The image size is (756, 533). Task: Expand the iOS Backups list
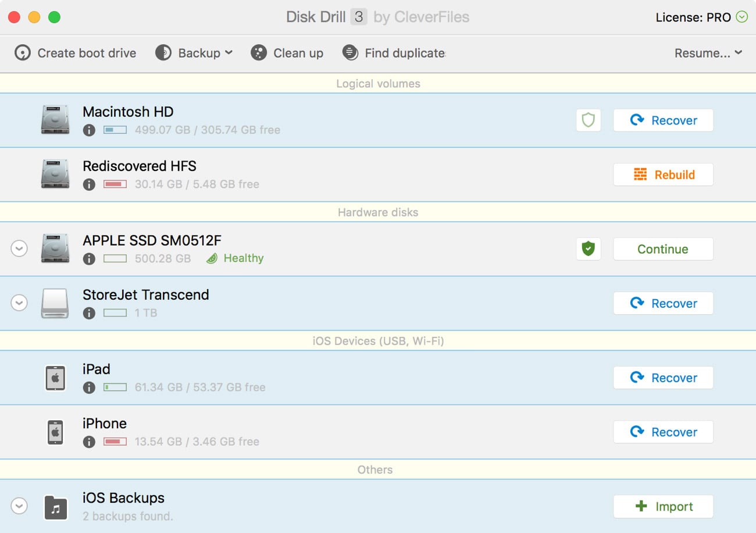pos(19,506)
